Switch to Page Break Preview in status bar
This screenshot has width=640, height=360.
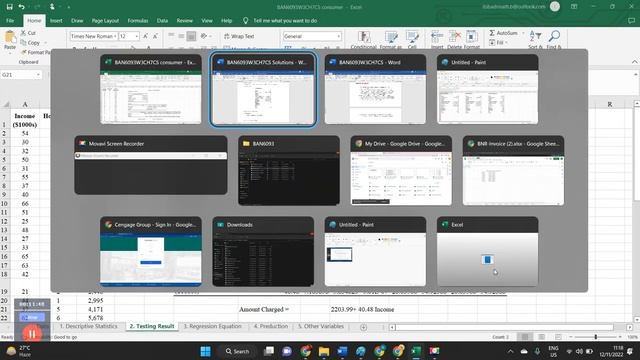(x=558, y=337)
